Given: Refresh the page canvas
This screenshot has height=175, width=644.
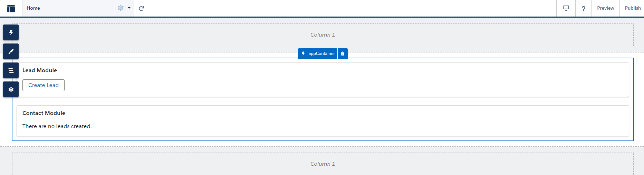Looking at the screenshot, I should [x=141, y=8].
